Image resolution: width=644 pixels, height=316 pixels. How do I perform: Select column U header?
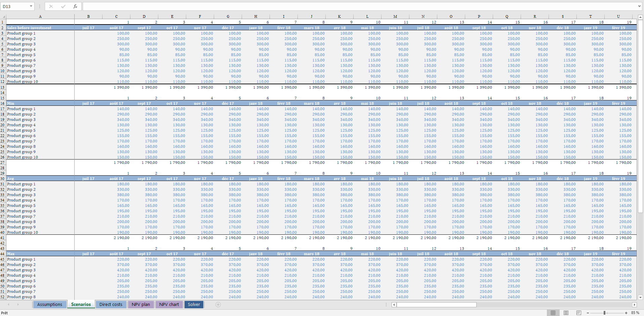[618, 16]
